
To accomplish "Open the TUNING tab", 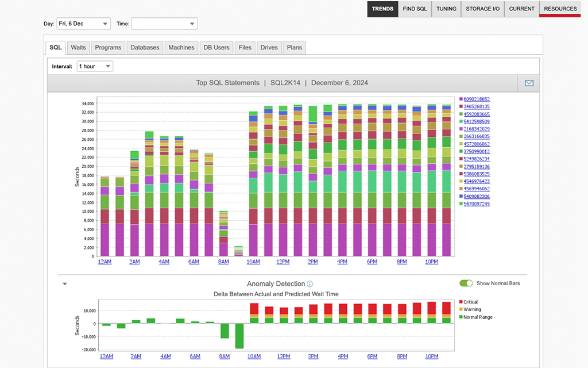I will tap(446, 9).
